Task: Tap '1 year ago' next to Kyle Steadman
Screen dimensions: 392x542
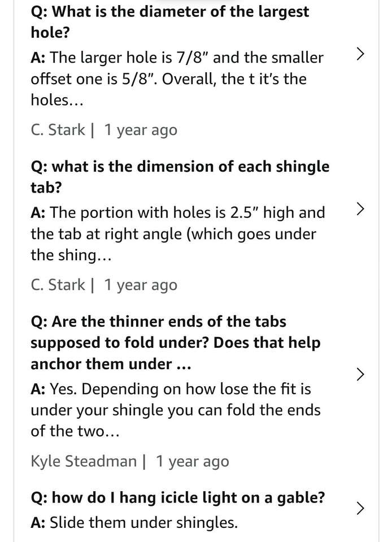Action: tap(192, 461)
